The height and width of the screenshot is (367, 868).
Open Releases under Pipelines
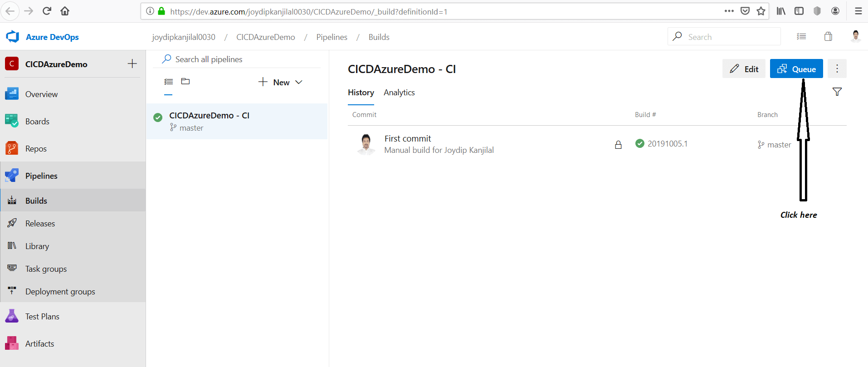73,223
